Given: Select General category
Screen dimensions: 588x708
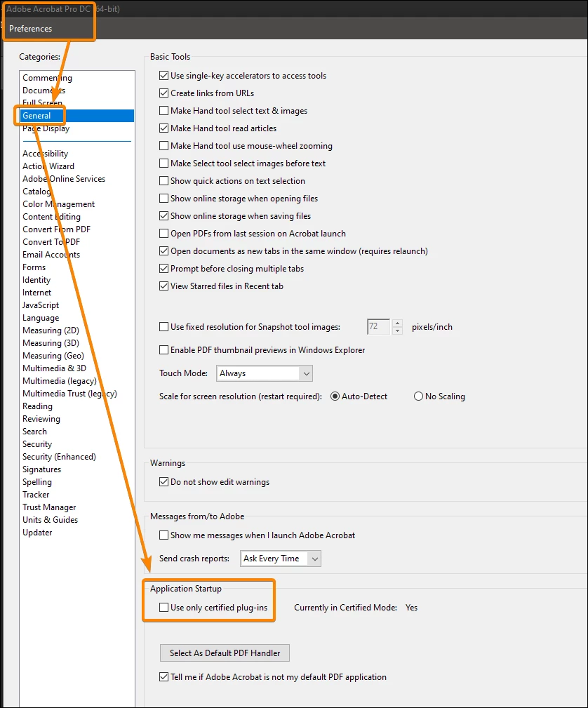Looking at the screenshot, I should point(76,116).
